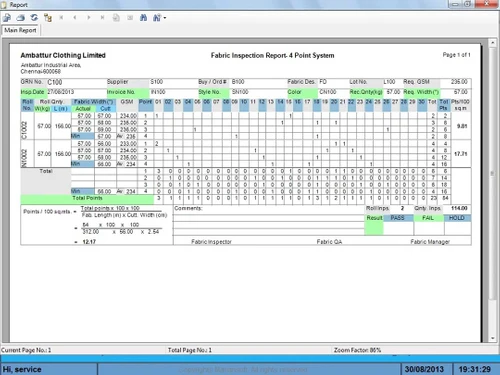500x375 pixels.
Task: Toggle the group tree panel icon
Action: point(48,18)
